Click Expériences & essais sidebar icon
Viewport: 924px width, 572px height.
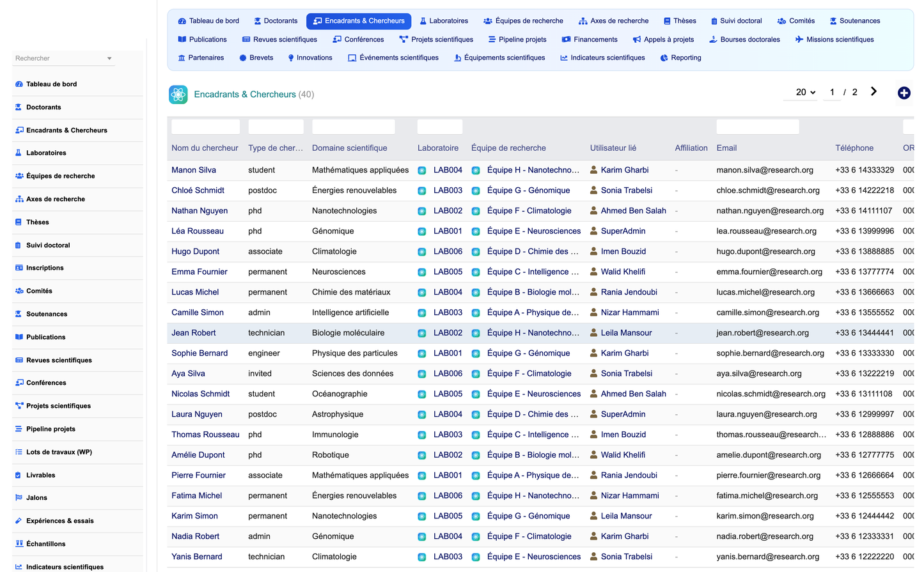pyautogui.click(x=19, y=521)
